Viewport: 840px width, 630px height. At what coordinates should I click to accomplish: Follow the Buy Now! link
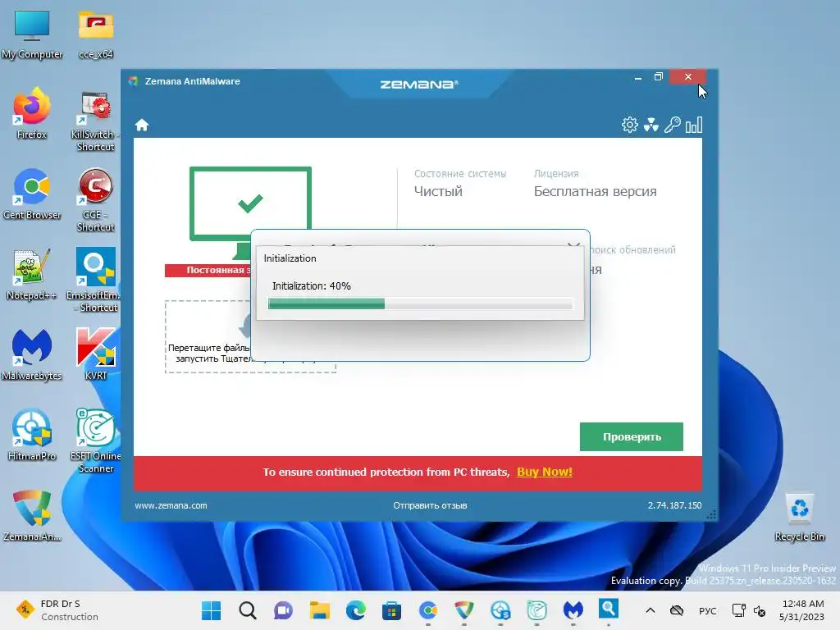[545, 472]
